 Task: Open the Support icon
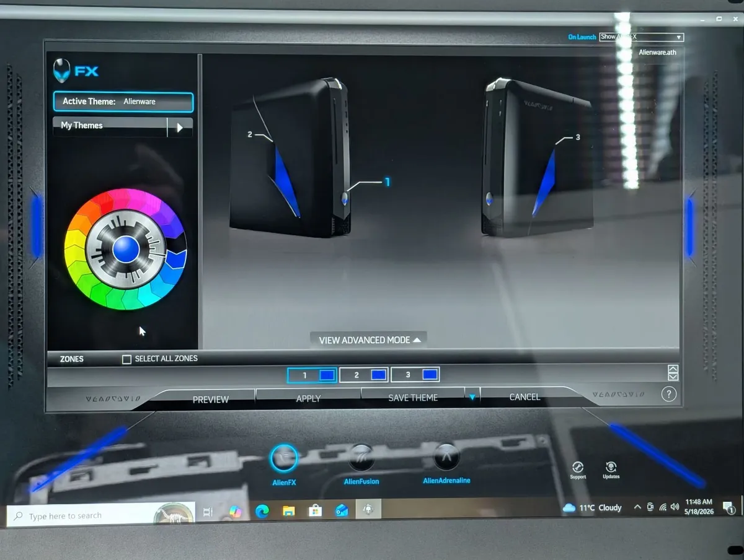tap(578, 468)
